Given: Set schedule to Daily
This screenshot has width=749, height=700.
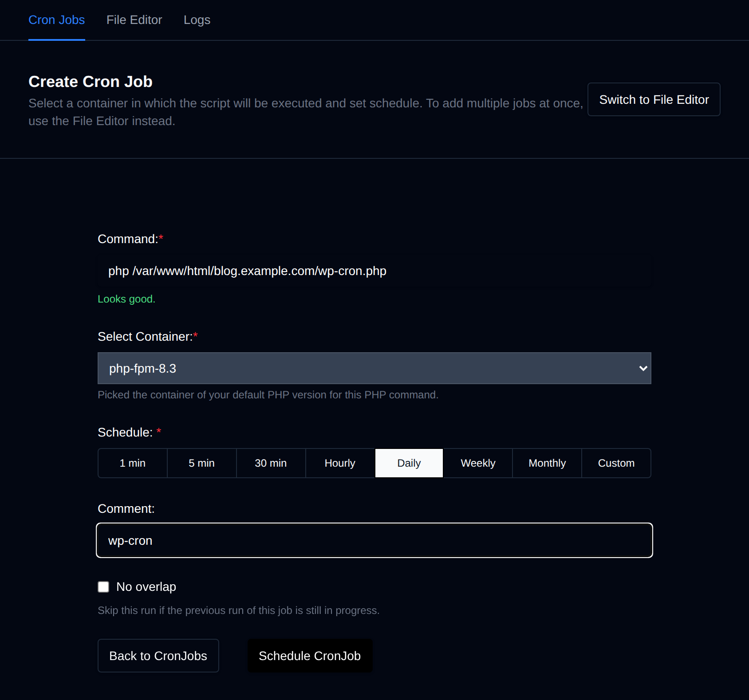Looking at the screenshot, I should 409,463.
